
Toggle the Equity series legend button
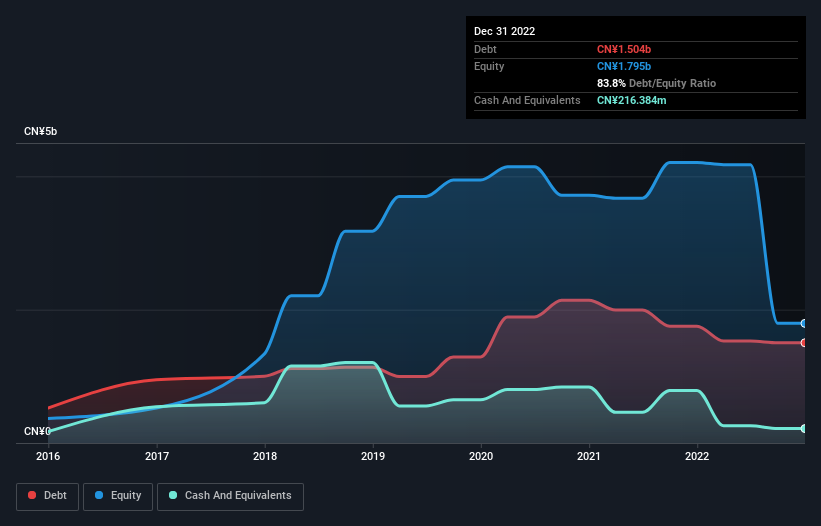click(x=118, y=496)
